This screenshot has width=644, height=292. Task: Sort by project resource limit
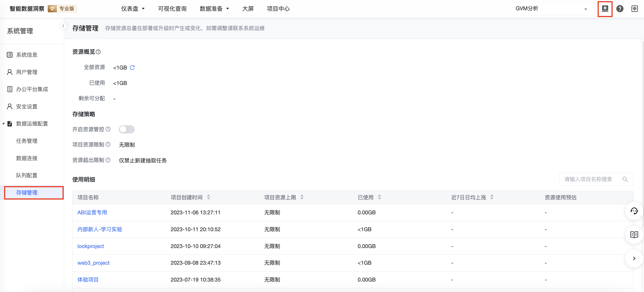tap(302, 197)
